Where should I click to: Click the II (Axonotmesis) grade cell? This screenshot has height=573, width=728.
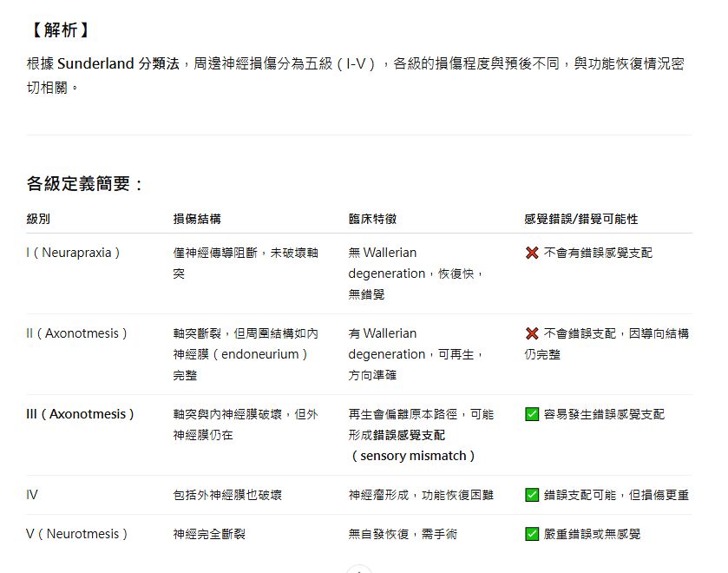pos(76,333)
